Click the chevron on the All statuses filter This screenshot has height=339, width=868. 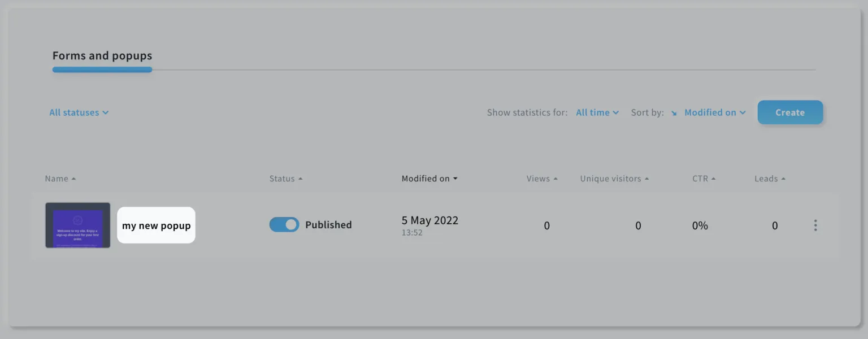[x=105, y=112]
